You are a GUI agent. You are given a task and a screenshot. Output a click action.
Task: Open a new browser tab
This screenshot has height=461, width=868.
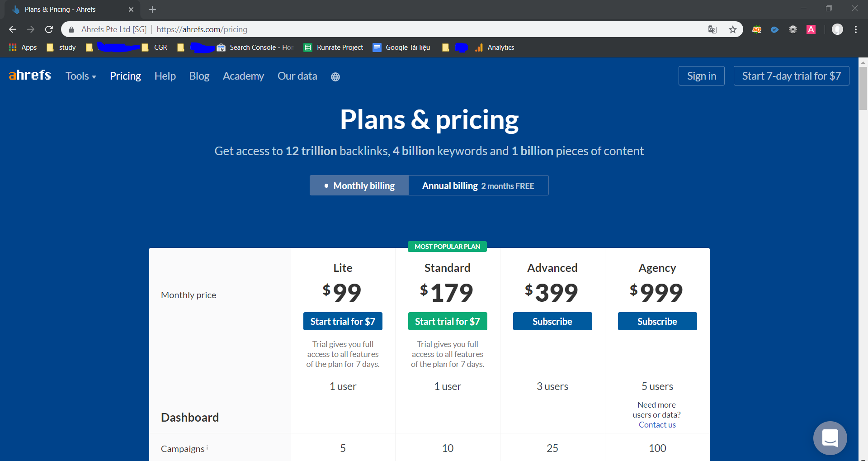pos(152,10)
